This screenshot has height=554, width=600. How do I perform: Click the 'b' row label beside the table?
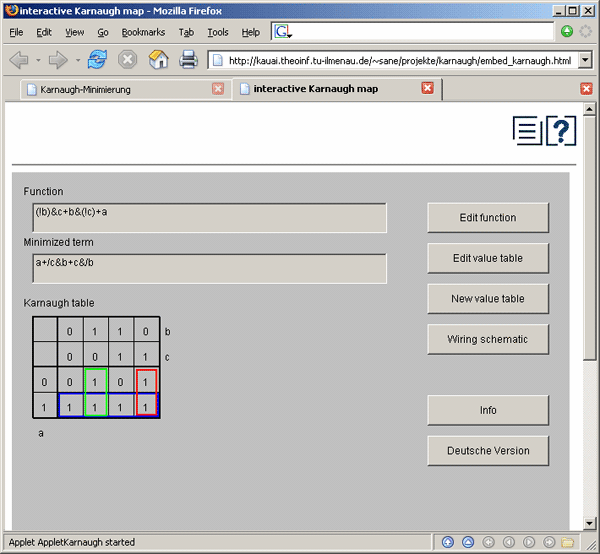(x=167, y=332)
